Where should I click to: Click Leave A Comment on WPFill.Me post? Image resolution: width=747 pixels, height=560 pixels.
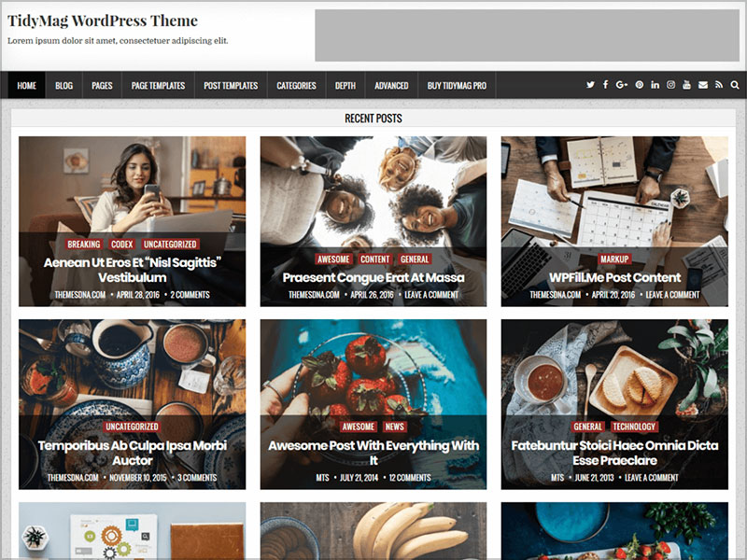(672, 294)
